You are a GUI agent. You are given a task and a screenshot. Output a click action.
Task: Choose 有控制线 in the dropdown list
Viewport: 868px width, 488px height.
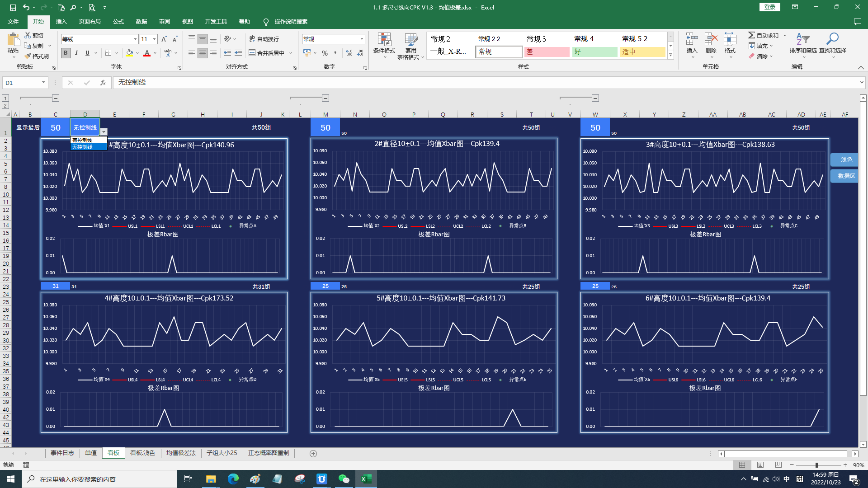89,140
